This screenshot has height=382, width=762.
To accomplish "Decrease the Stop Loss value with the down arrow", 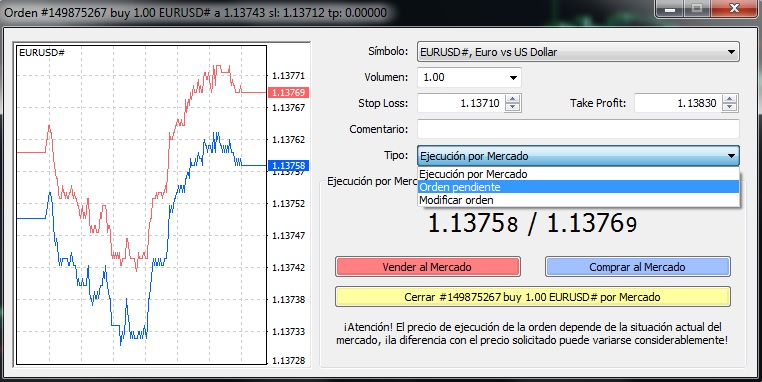I will click(512, 107).
